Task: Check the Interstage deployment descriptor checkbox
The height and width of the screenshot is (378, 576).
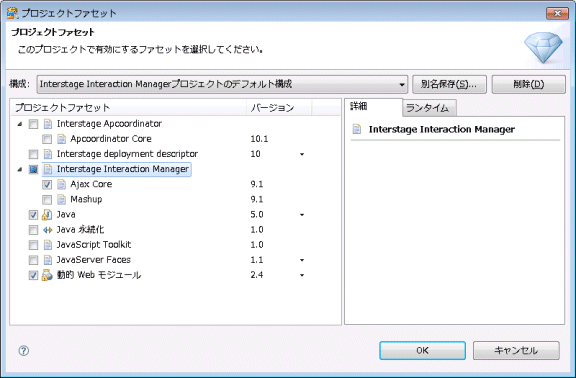Action: [x=33, y=154]
